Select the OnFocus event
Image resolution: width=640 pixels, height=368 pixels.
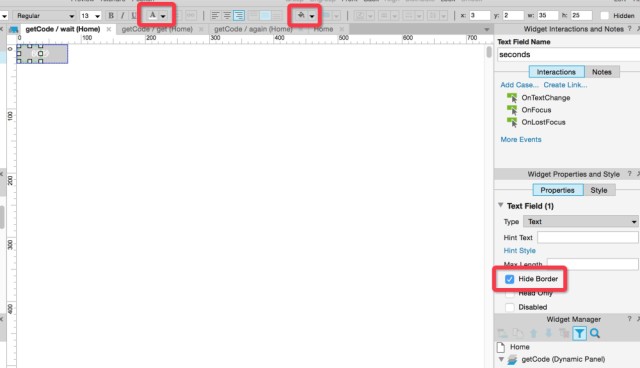pyautogui.click(x=536, y=110)
